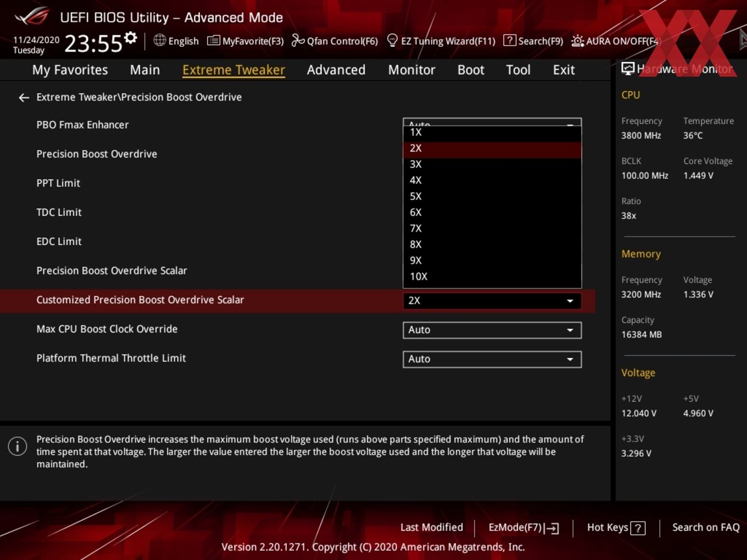This screenshot has width=747, height=560.
Task: Choose 7X scalar option
Action: 492,228
